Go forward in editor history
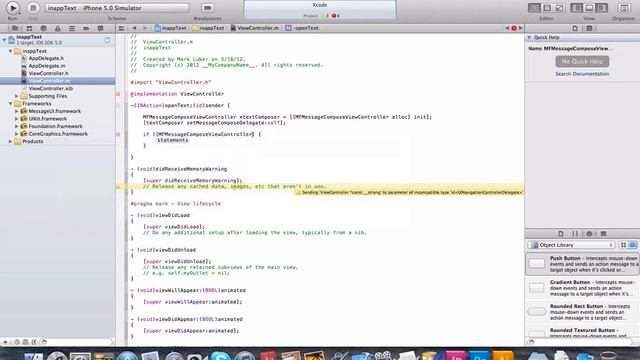 [x=144, y=28]
